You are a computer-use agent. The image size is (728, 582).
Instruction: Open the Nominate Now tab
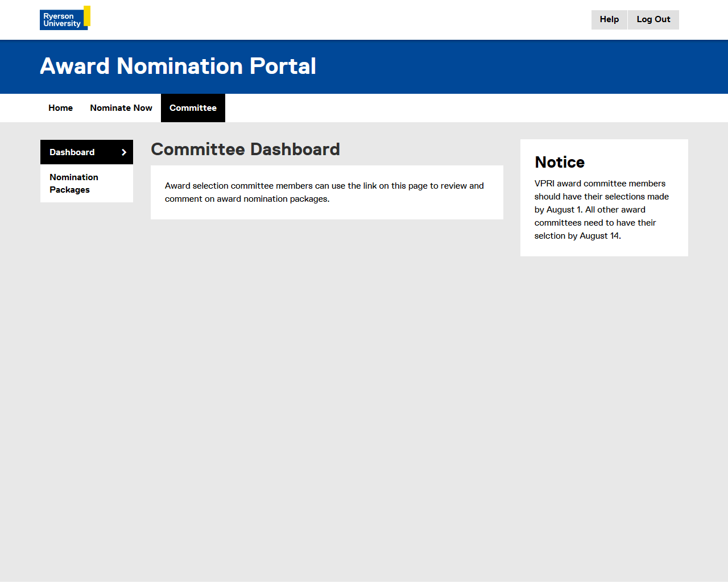(121, 108)
